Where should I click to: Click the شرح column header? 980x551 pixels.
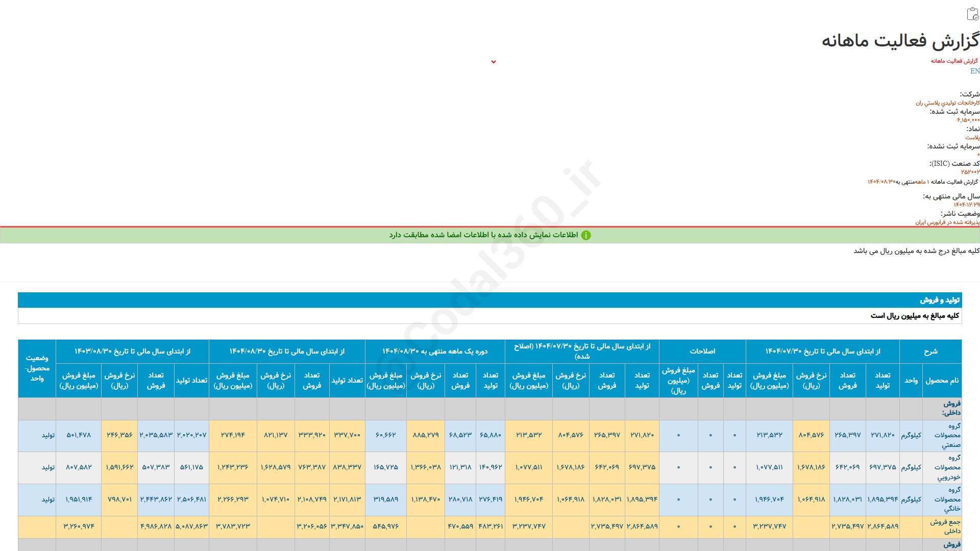(930, 352)
